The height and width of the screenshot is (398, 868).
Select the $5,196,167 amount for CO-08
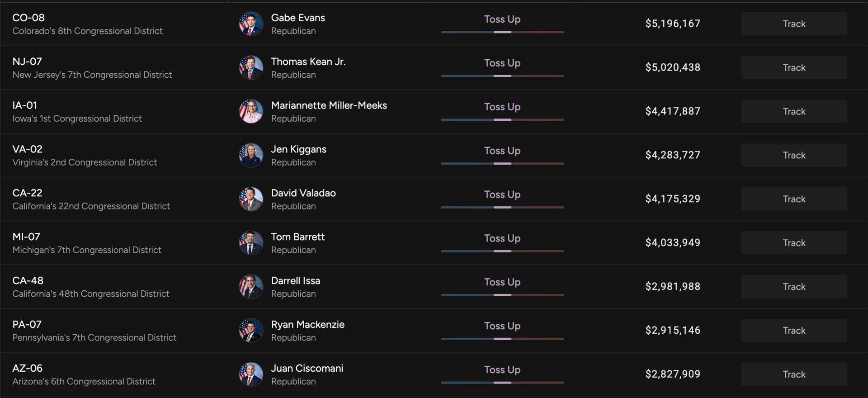673,24
